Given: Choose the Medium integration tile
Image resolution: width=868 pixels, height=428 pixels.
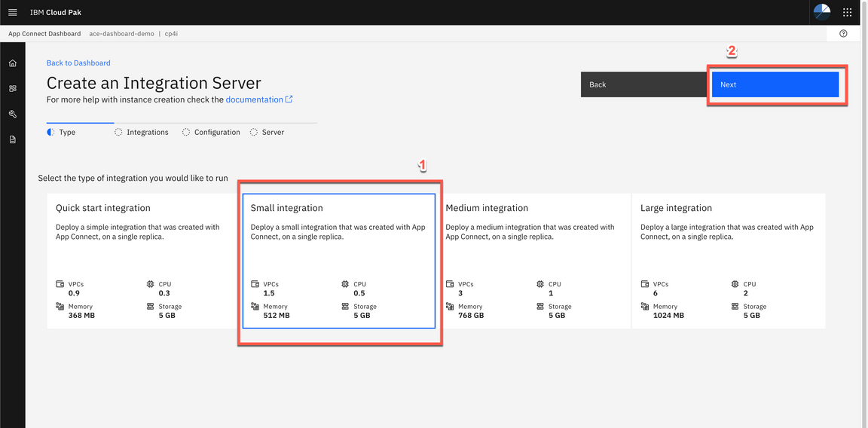Looking at the screenshot, I should (x=533, y=261).
